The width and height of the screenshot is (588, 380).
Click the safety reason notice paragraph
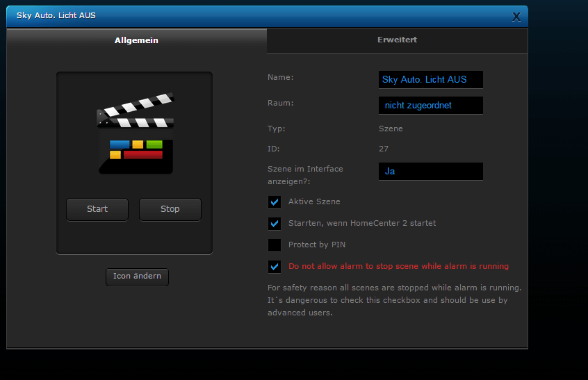click(x=394, y=300)
